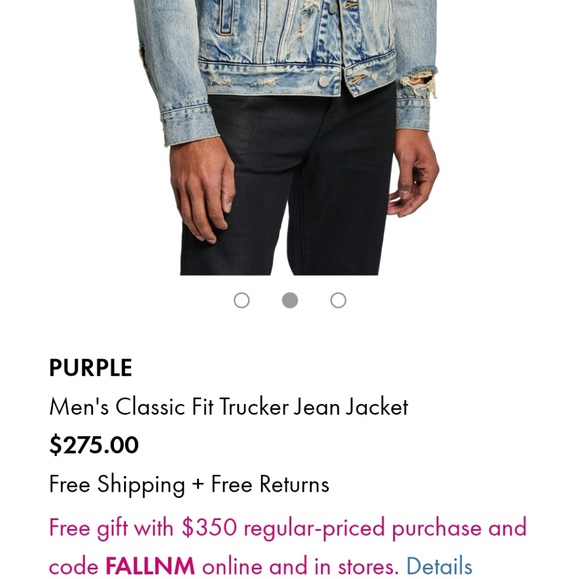Click the model's hand with ring

[x=414, y=173]
